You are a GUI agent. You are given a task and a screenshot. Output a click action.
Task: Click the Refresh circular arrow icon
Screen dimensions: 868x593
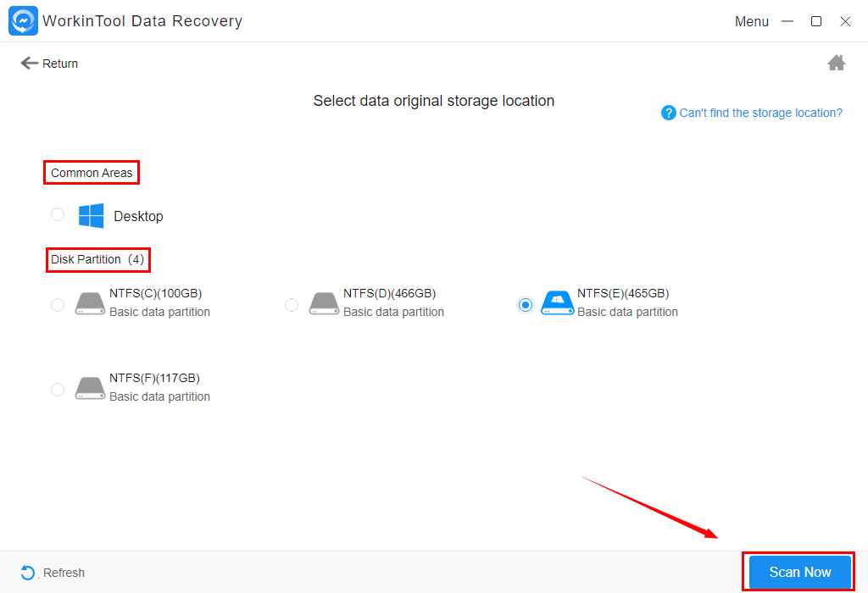[x=28, y=573]
